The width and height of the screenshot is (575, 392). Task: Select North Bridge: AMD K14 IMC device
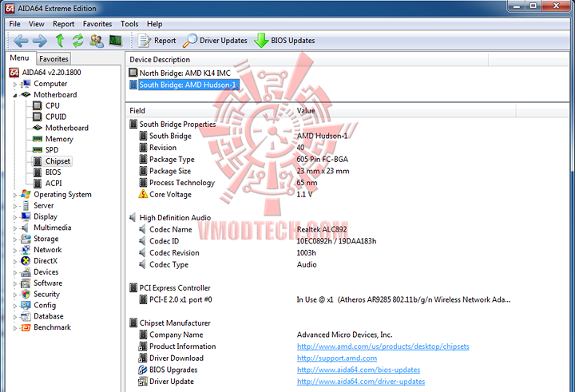pyautogui.click(x=180, y=73)
